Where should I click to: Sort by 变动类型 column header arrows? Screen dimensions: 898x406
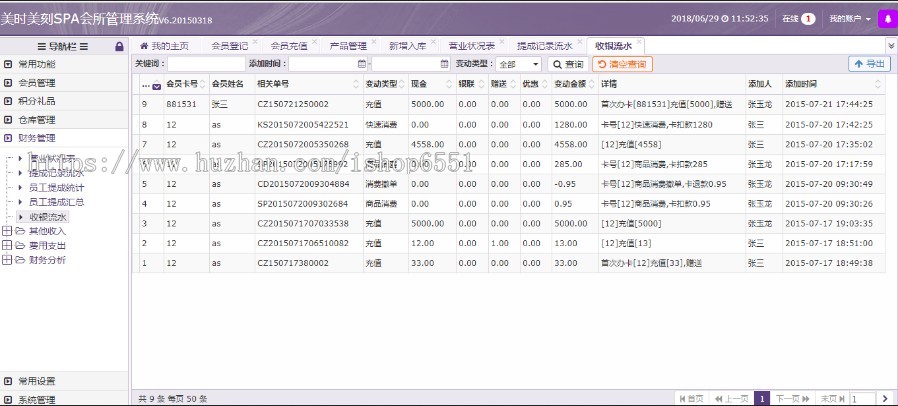pyautogui.click(x=401, y=84)
